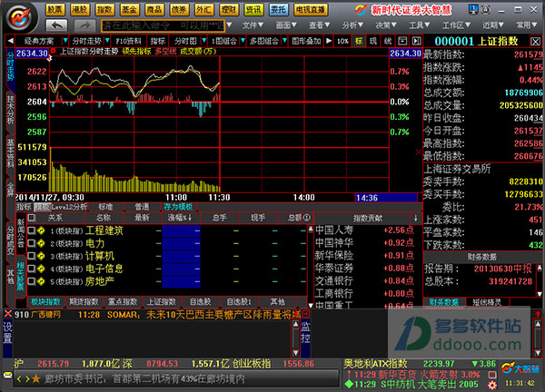Click the star favorite icon in news bar
The height and width of the screenshot is (392, 545).
35,378
